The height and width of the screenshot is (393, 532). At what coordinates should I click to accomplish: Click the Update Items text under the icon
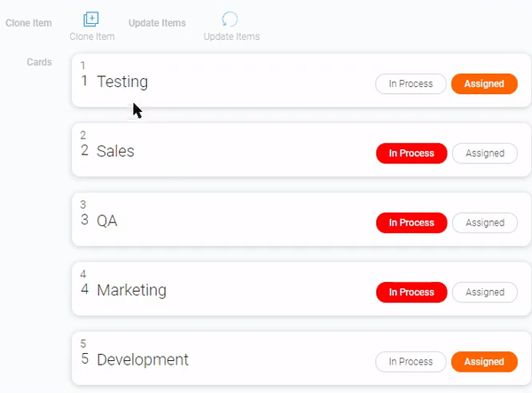point(231,36)
